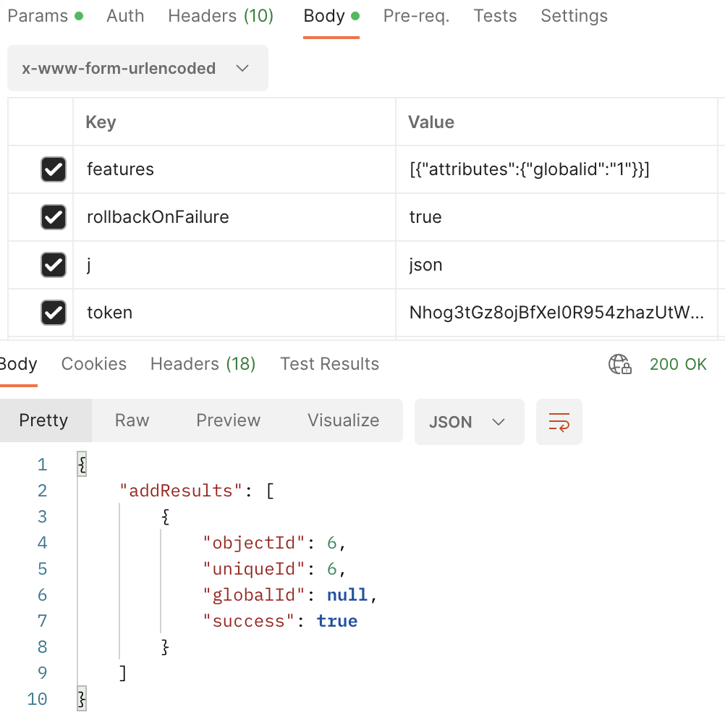Switch to the Raw response view
725x728 pixels.
[x=131, y=420]
